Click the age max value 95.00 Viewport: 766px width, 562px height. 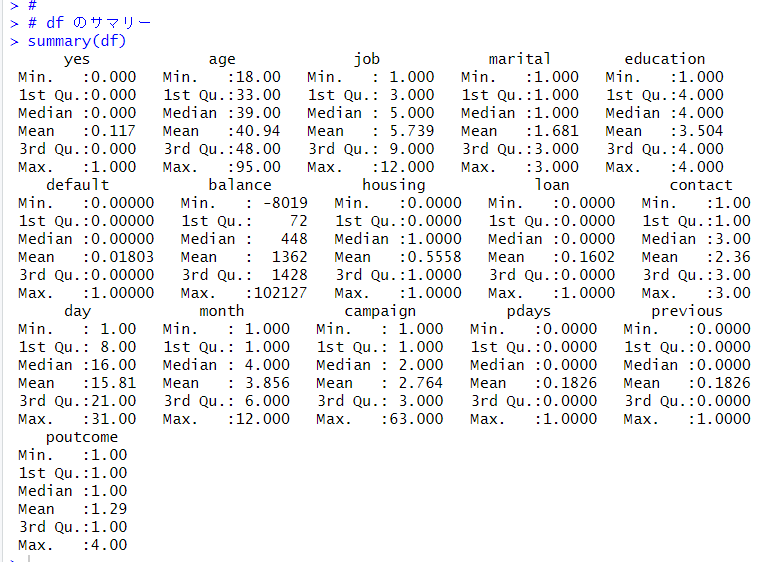pos(258,167)
